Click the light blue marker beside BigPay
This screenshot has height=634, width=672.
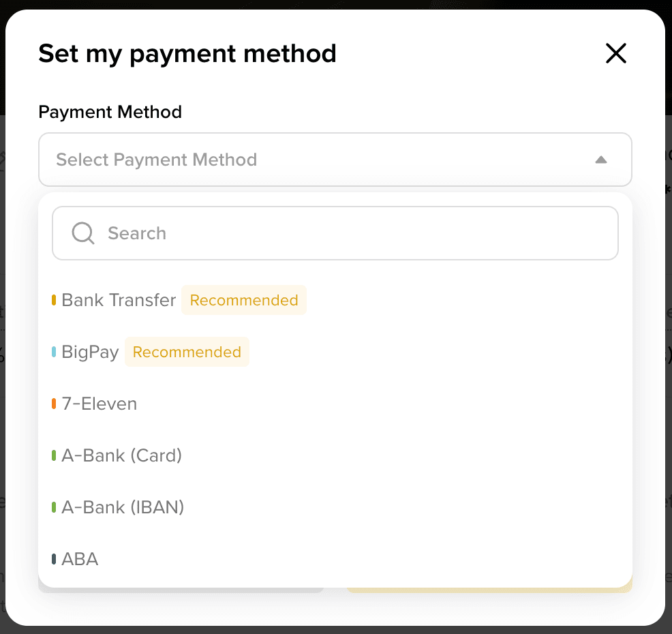[54, 352]
